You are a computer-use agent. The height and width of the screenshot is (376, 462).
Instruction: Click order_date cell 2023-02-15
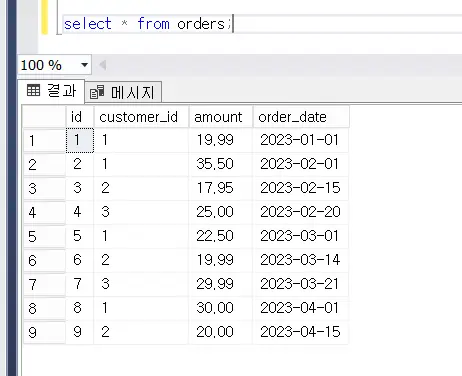point(301,188)
